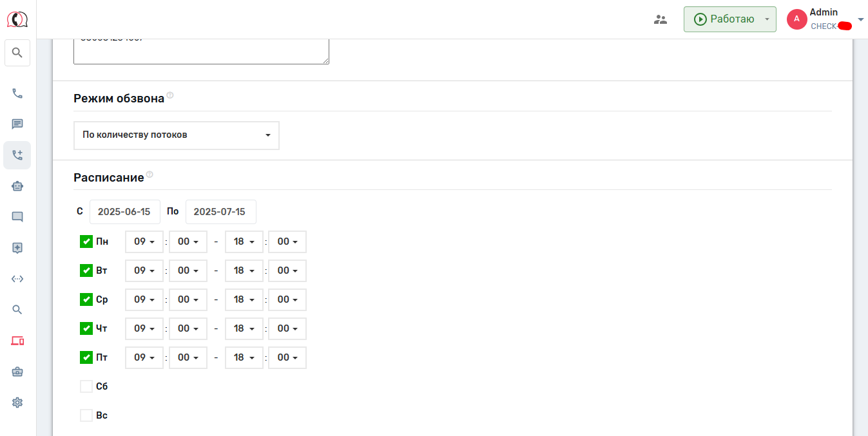The image size is (868, 436).
Task: Open the По количеству потоков dropdown
Action: tap(177, 135)
